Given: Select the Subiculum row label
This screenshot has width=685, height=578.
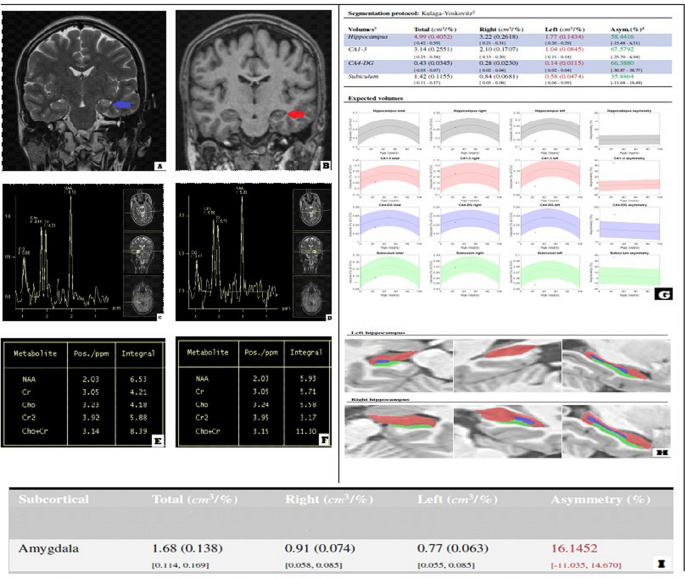Looking at the screenshot, I should [x=363, y=76].
